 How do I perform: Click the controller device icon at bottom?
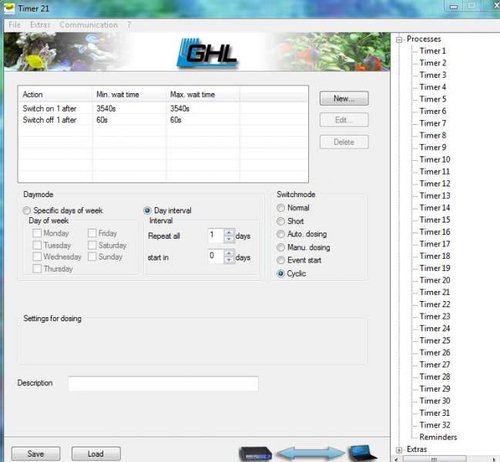(x=255, y=454)
